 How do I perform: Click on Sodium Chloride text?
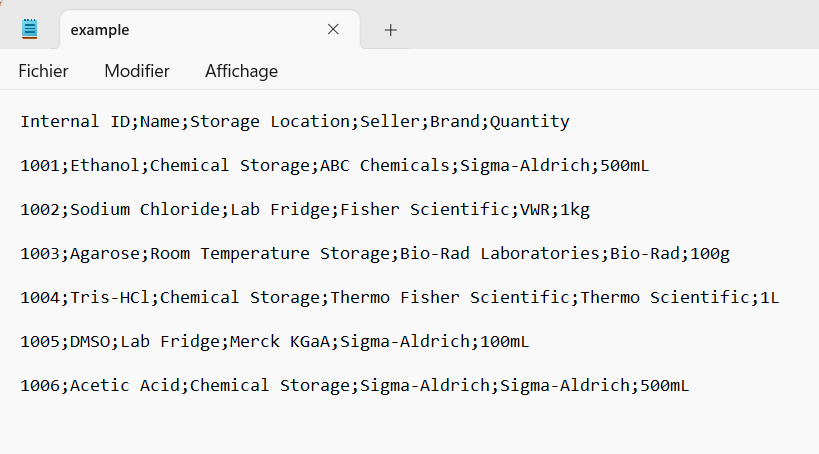click(x=145, y=209)
